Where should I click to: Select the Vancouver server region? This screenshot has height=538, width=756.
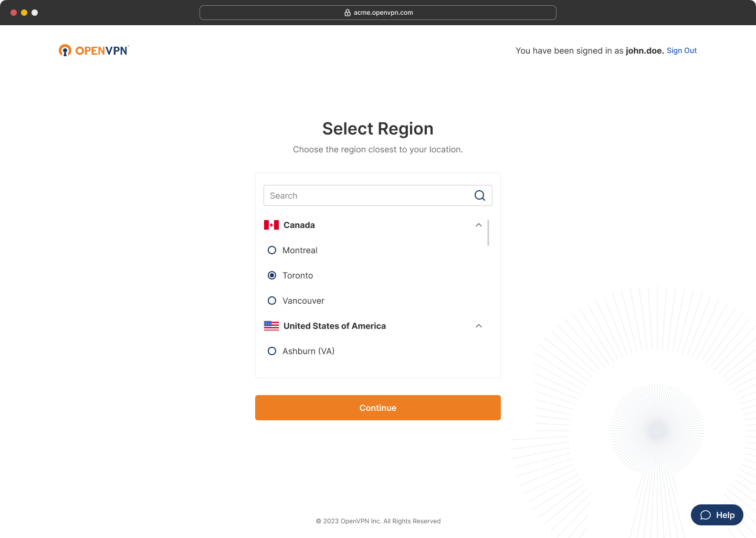click(272, 301)
